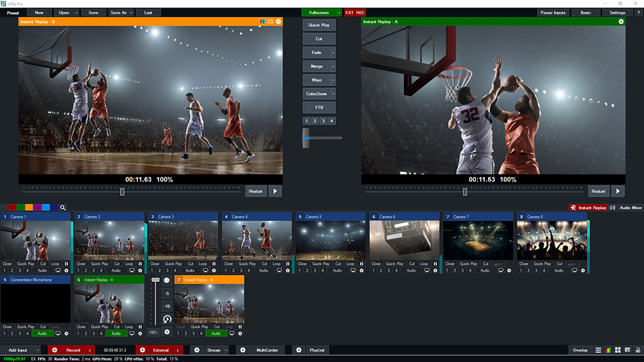Click the color correction icon on preview header
This screenshot has height=362, width=644.
(262, 22)
